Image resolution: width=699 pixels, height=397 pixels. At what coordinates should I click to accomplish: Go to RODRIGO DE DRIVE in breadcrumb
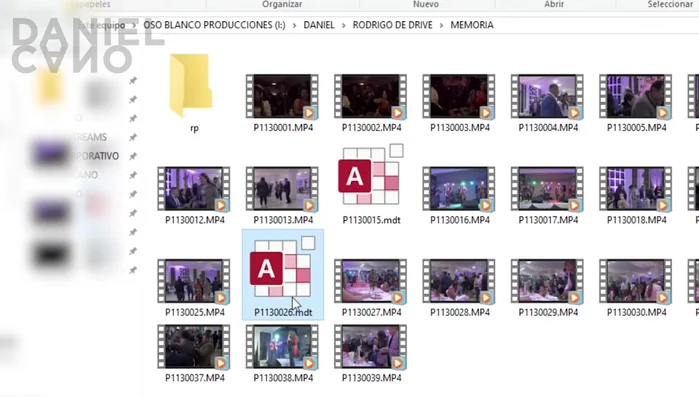(x=392, y=25)
